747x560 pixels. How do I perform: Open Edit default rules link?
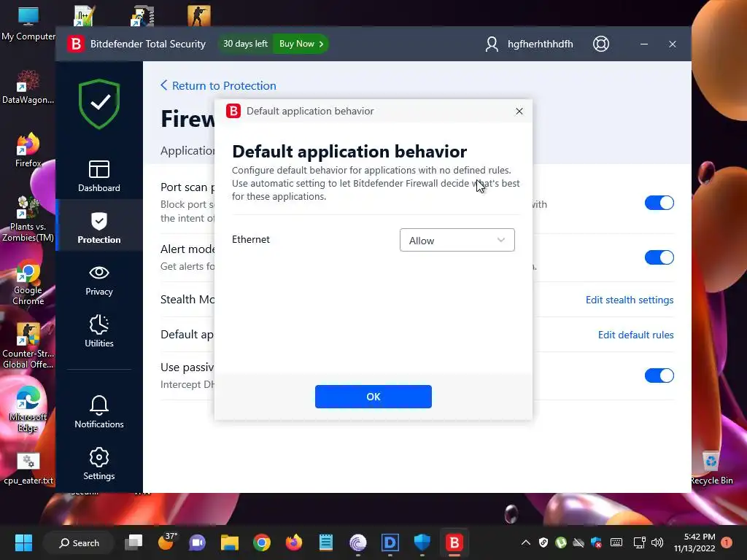click(635, 335)
